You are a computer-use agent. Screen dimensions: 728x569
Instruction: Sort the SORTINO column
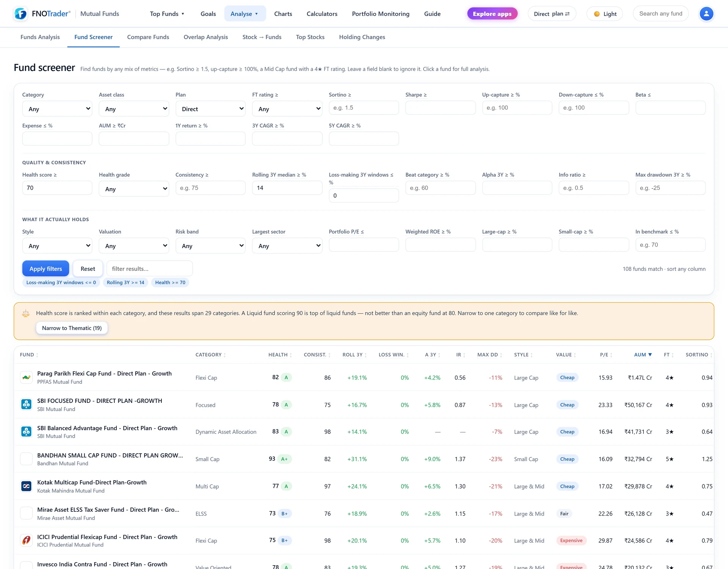pyautogui.click(x=699, y=355)
